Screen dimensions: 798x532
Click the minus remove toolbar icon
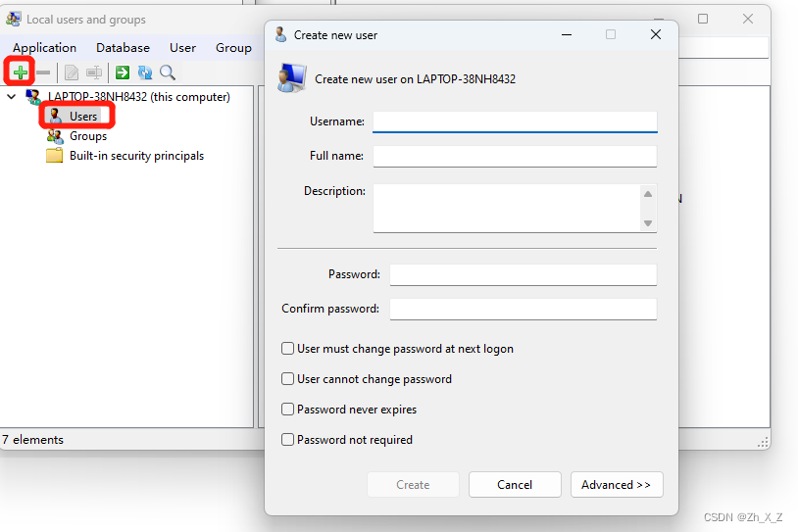(43, 73)
